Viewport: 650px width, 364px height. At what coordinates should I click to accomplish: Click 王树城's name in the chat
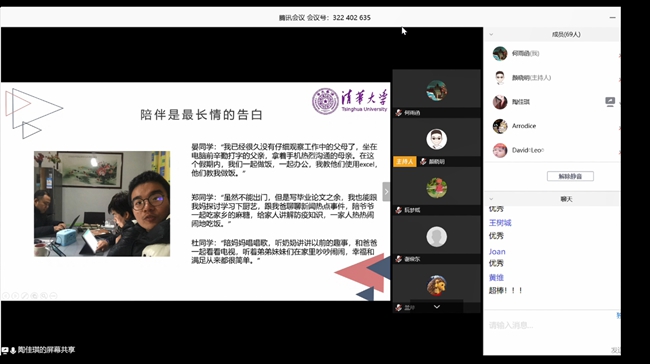(x=500, y=223)
